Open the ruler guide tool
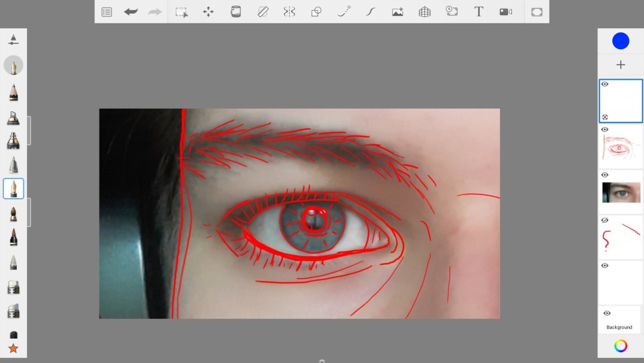 tap(263, 12)
